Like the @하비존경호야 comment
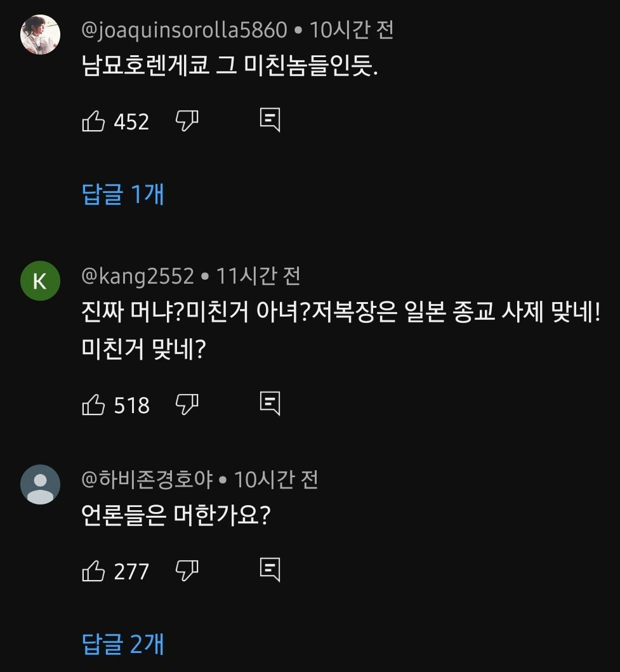The height and width of the screenshot is (672, 620). [94, 571]
